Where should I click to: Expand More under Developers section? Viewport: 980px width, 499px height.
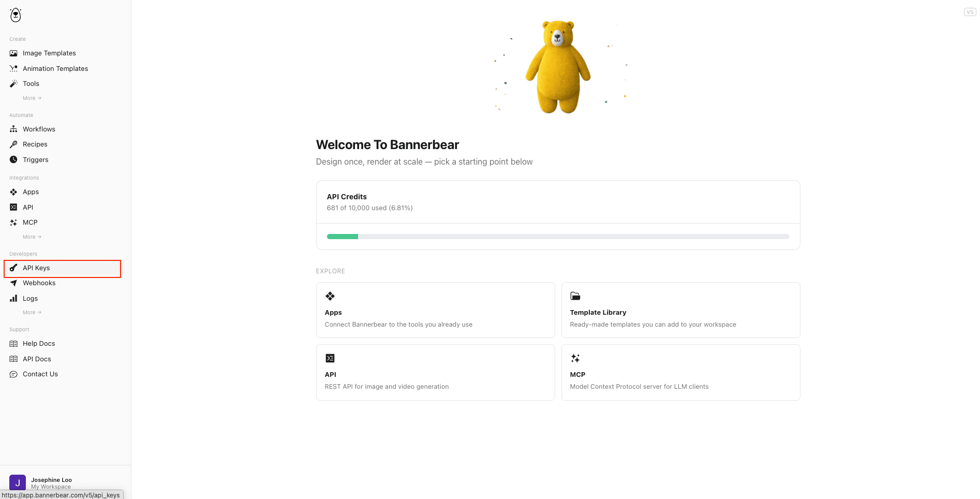click(x=32, y=313)
